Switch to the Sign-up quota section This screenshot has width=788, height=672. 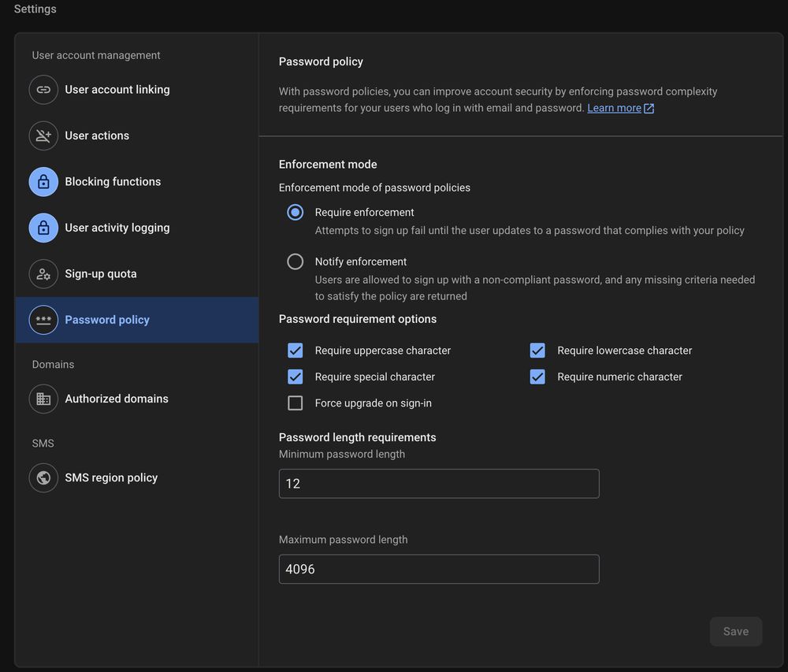pos(136,273)
